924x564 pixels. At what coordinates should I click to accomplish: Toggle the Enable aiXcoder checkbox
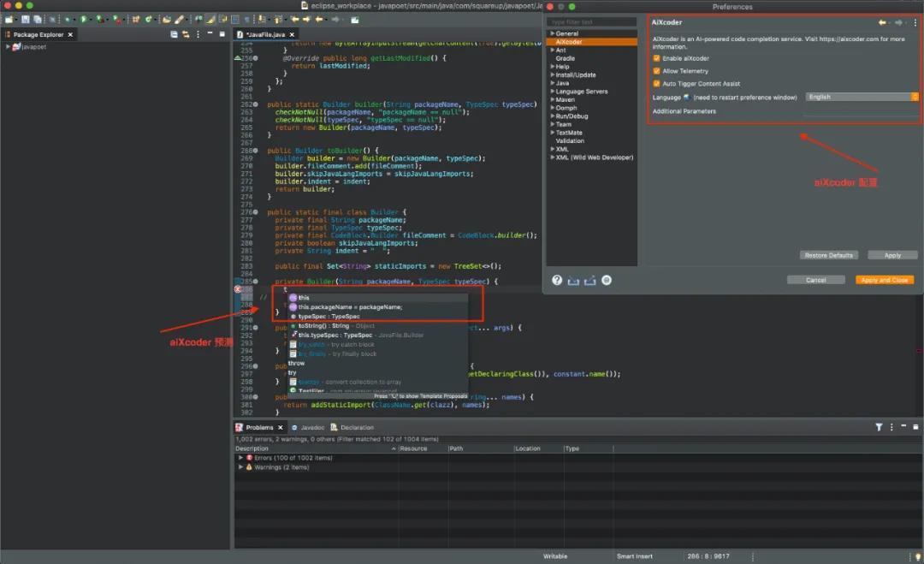[x=656, y=58]
